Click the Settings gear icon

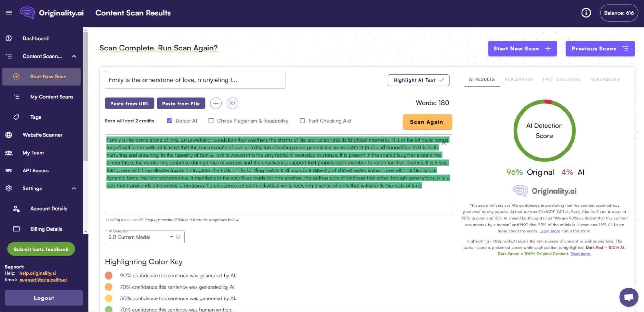9,188
